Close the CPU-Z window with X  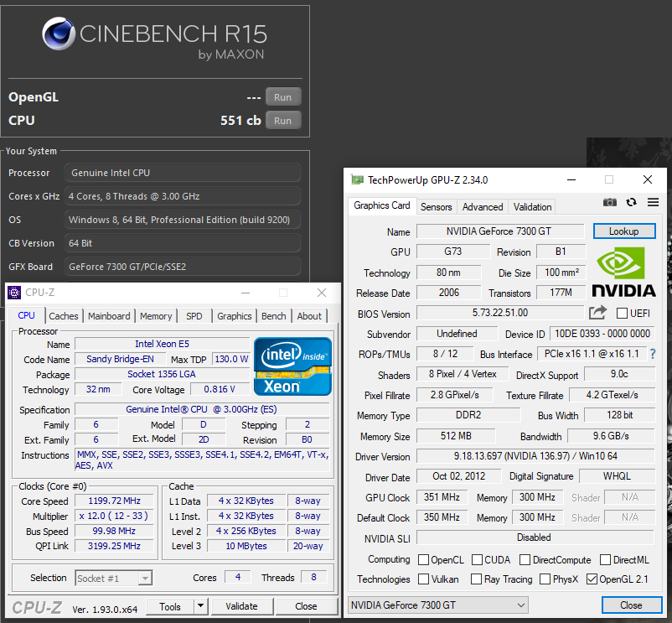322,293
